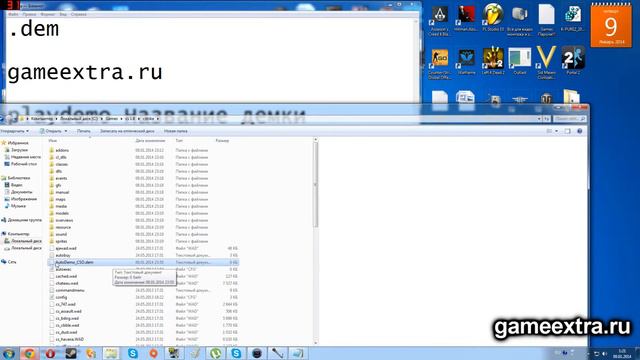The image size is (640, 360).
Task: Select the sound folder
Action: 61,234
